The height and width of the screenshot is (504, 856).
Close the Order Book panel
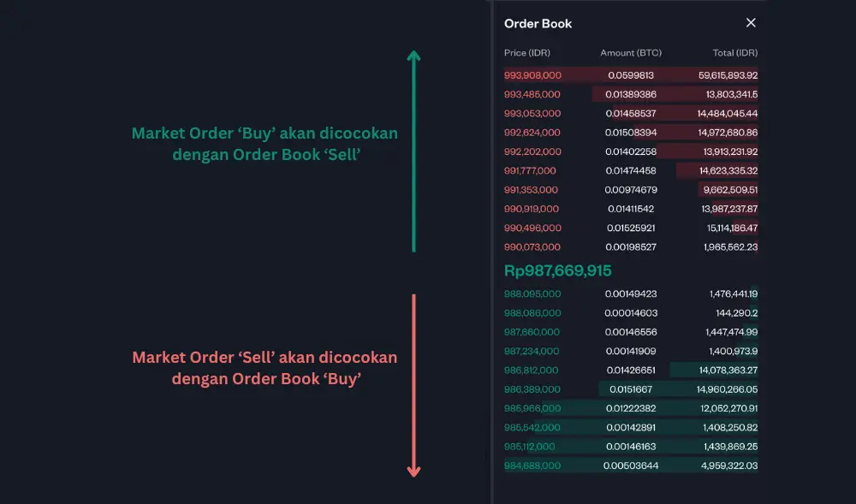click(751, 23)
